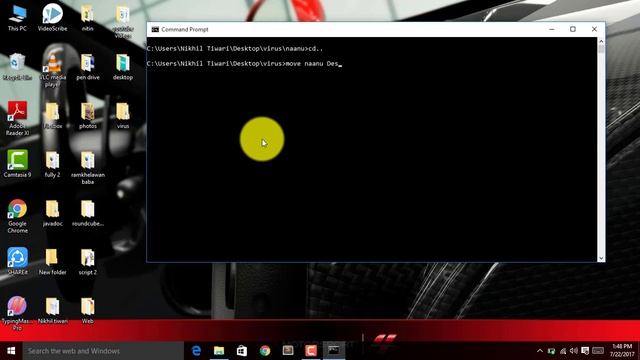Launch SHAREit desktop shortcut
The height and width of the screenshot is (360, 640).
point(17,262)
